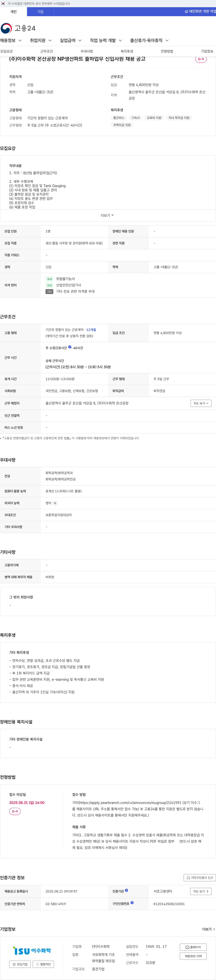Click the 근로자수 315명 value
This screenshot has width=216, height=980.
[x=150, y=962]
